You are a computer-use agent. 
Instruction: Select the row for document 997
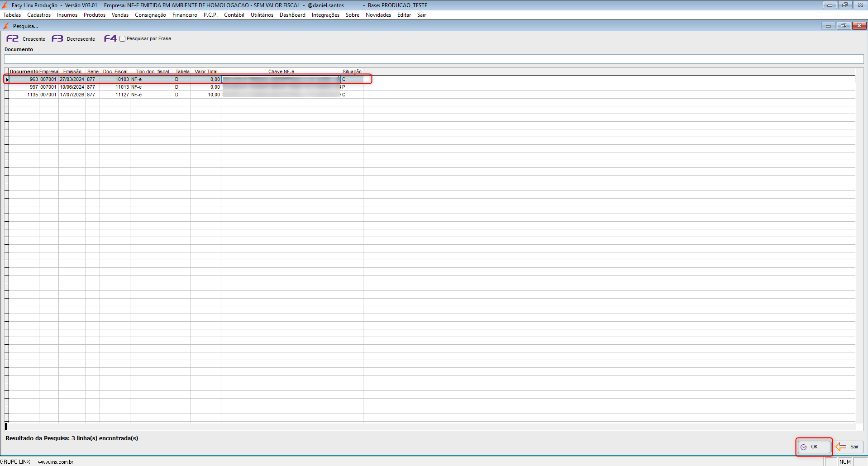[x=186, y=87]
